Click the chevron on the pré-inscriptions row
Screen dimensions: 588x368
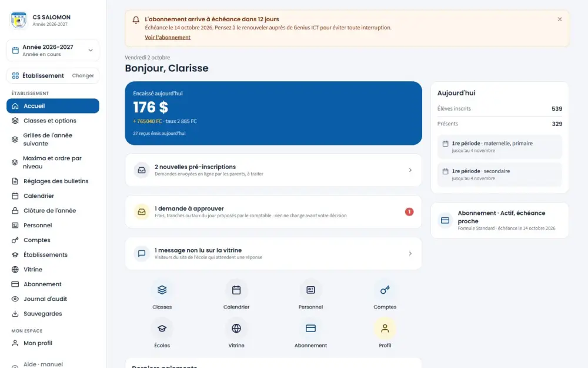pos(410,170)
